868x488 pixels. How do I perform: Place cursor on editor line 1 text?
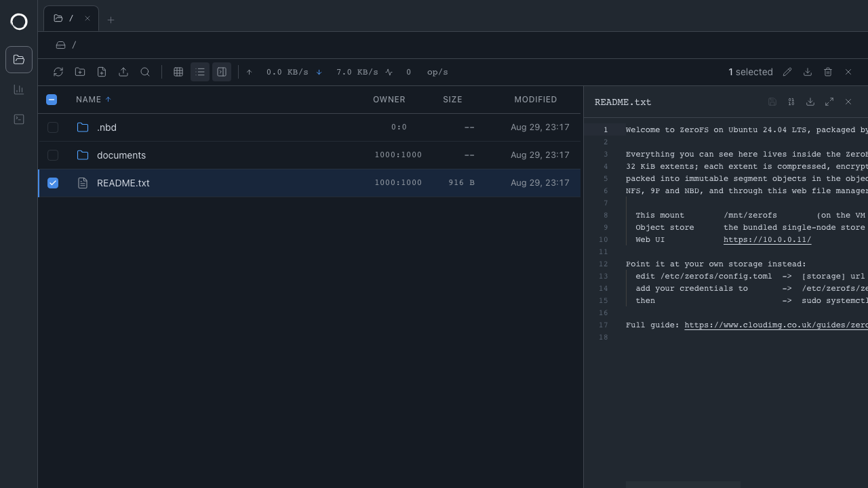(x=747, y=130)
